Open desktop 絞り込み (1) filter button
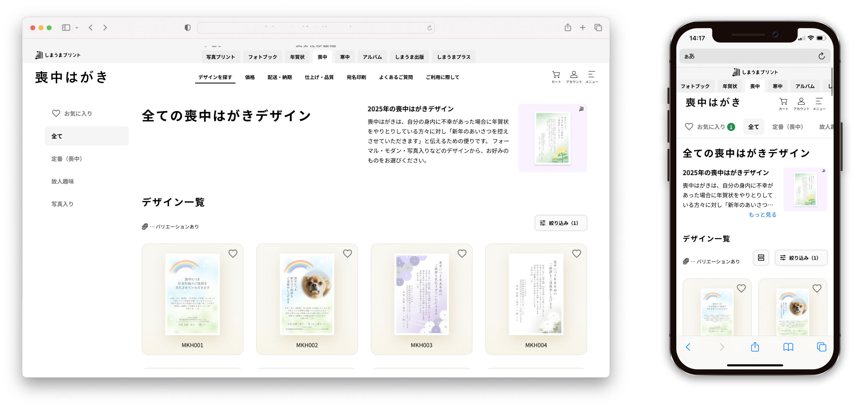The image size is (868, 407). point(560,223)
